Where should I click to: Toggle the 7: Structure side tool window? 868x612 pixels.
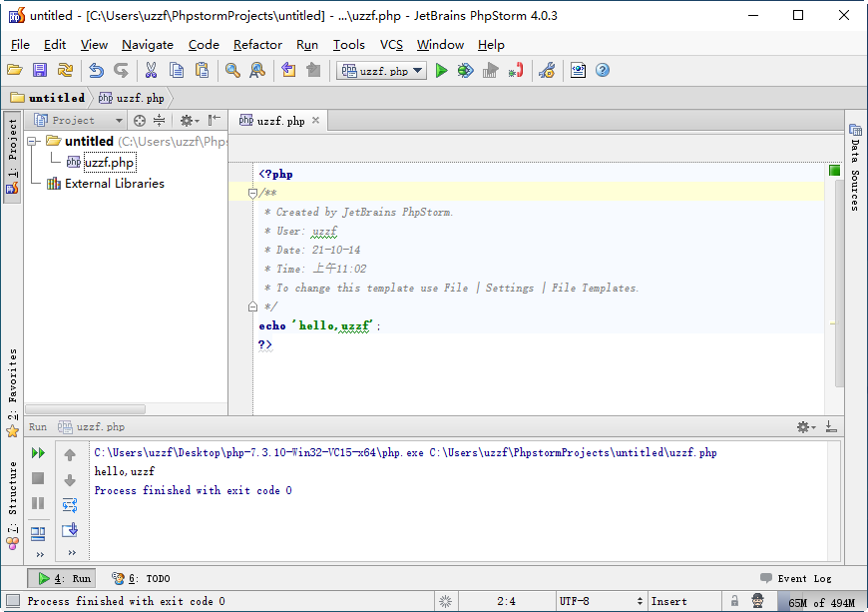tap(12, 505)
